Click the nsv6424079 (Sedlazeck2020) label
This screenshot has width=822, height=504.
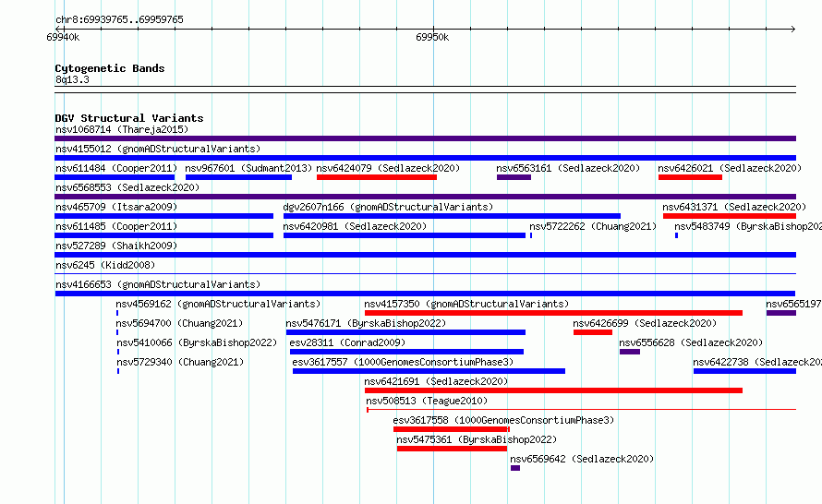click(x=388, y=168)
